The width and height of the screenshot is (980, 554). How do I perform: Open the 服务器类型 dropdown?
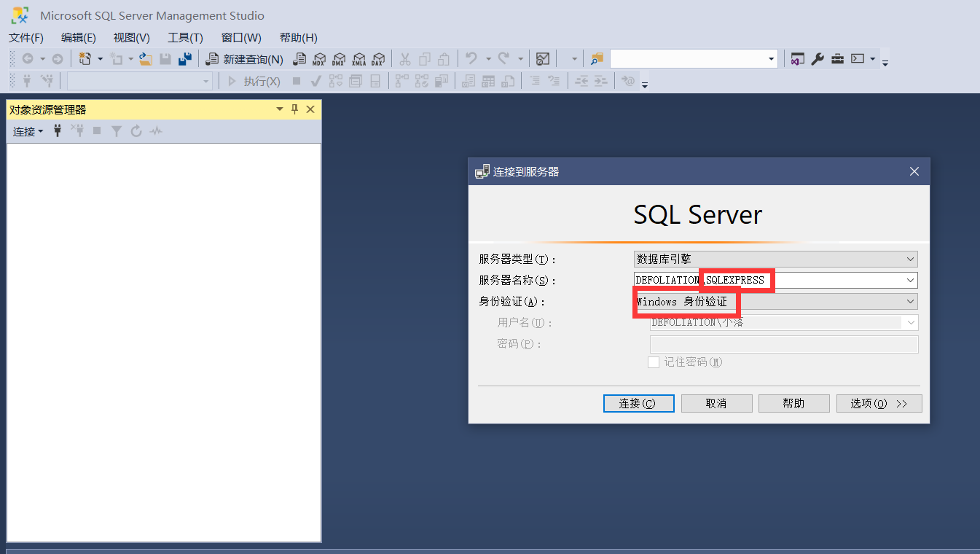[x=776, y=259]
